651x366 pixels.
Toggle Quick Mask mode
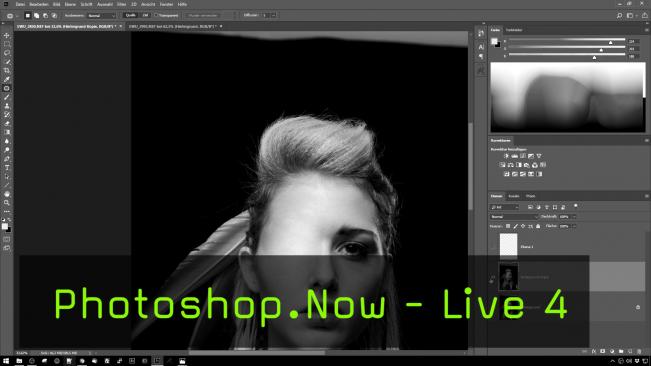tap(7, 239)
